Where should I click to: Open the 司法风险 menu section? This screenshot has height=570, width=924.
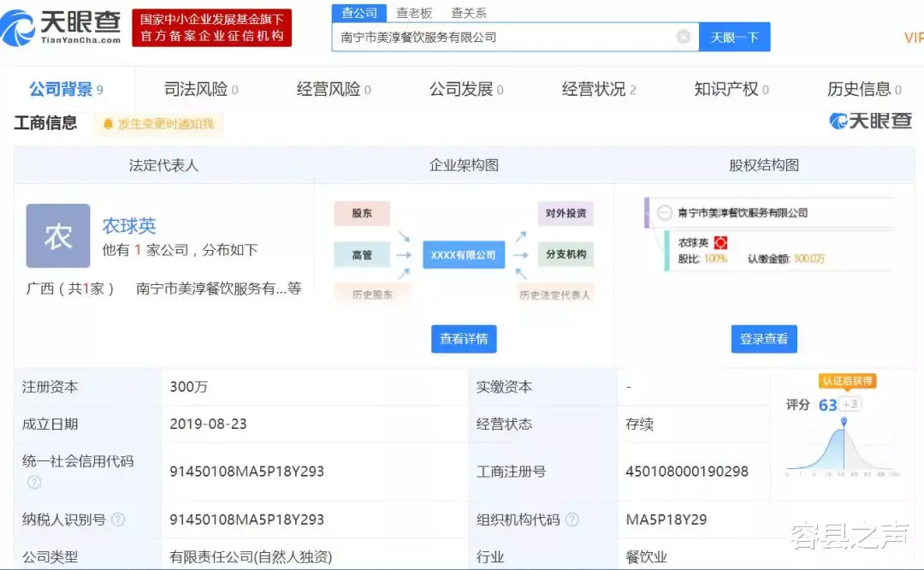click(198, 88)
